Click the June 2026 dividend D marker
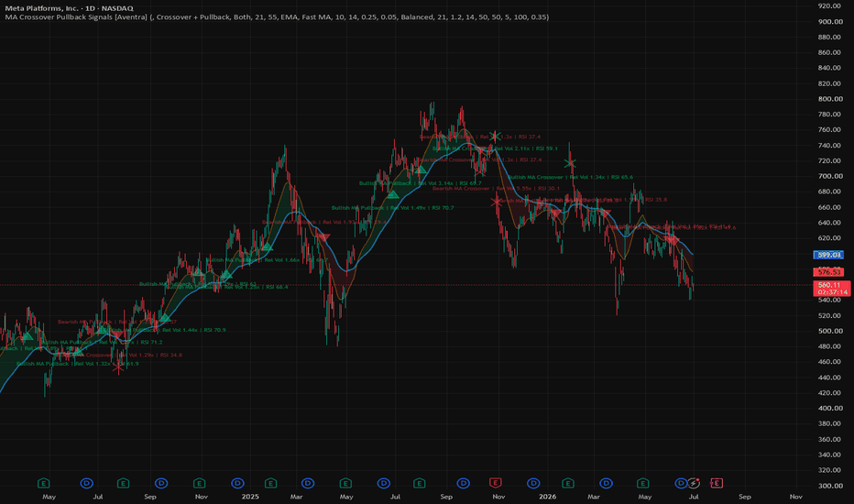The height and width of the screenshot is (504, 854). 681,483
